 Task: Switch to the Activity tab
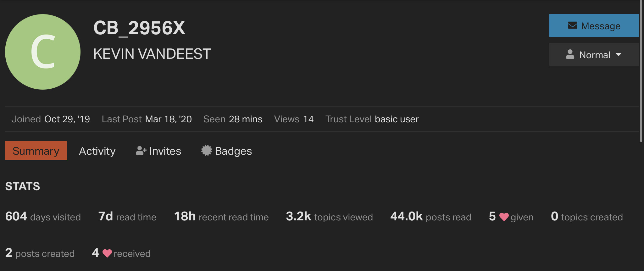click(x=97, y=151)
